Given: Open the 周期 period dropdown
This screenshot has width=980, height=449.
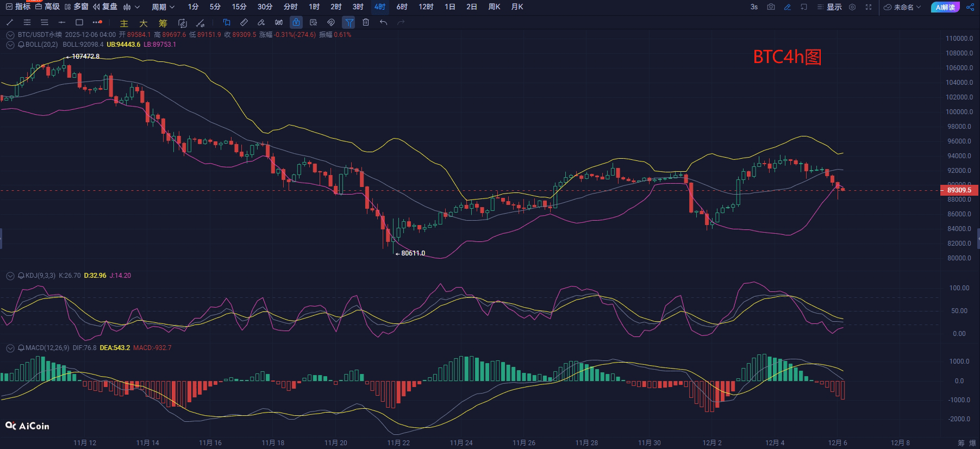Looking at the screenshot, I should tap(163, 7).
